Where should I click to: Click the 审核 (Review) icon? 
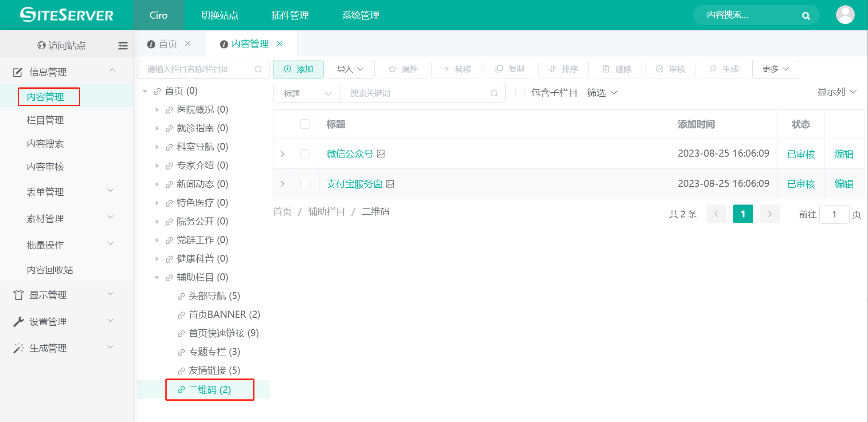(x=659, y=69)
